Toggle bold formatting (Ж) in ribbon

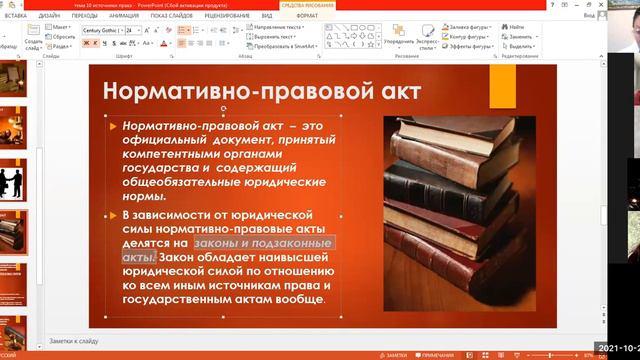pyautogui.click(x=86, y=43)
